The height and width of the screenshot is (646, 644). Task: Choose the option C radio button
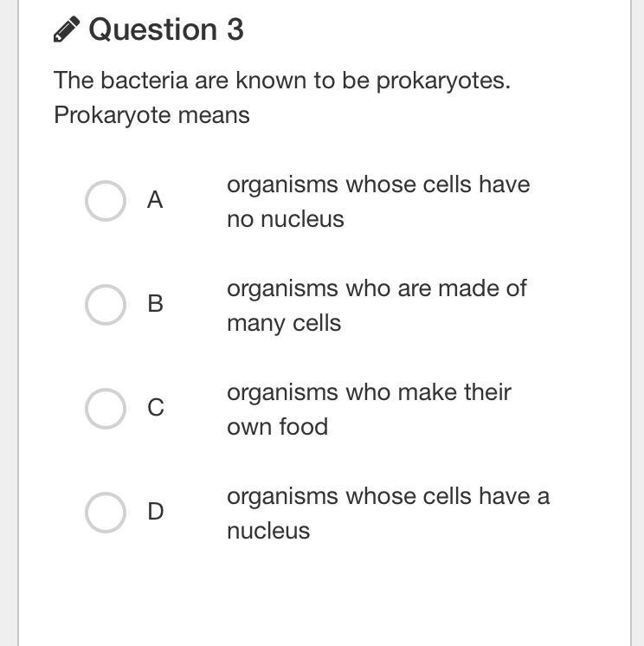point(106,408)
